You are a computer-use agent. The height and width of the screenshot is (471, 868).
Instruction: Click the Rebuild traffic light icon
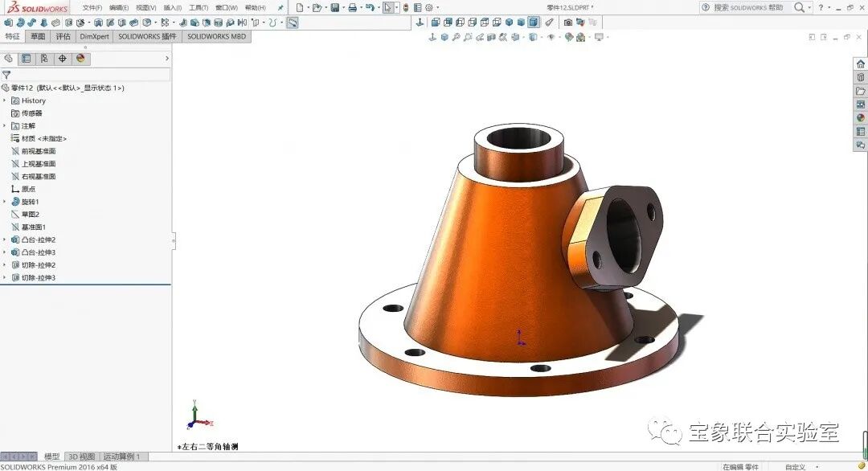(x=406, y=8)
